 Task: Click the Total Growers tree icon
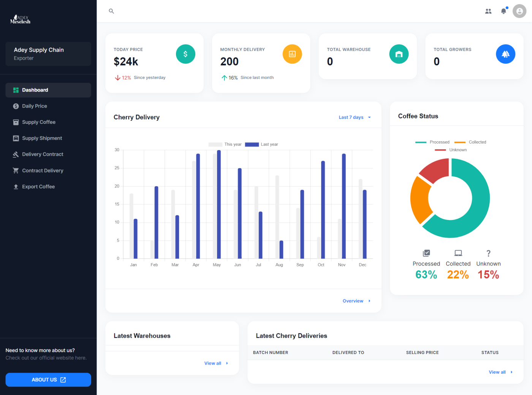coord(505,54)
